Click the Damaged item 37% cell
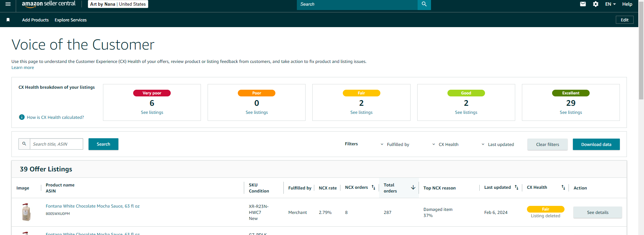 coord(438,212)
